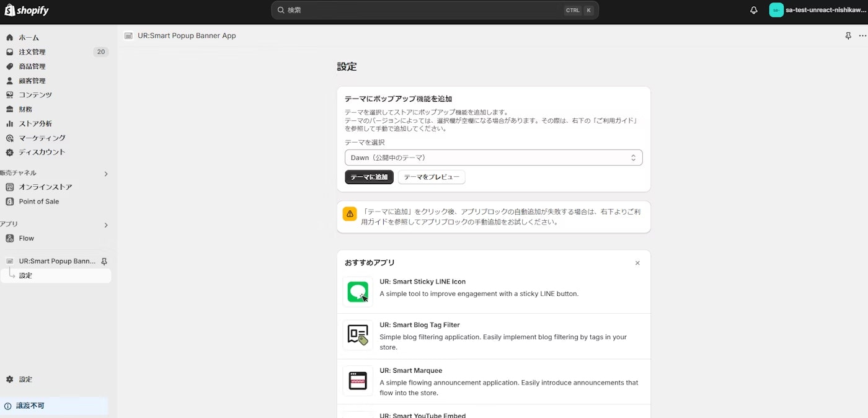Click the search magnifier icon
This screenshot has width=868, height=418.
pos(281,11)
